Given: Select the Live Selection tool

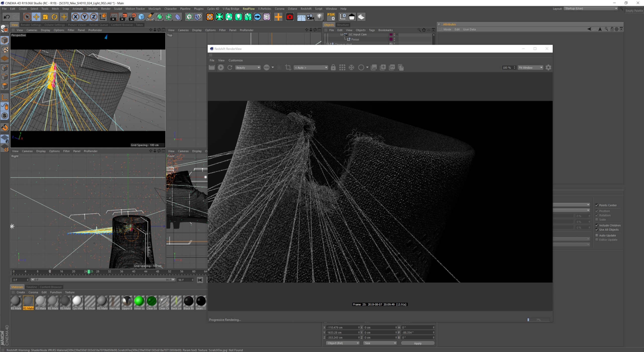Looking at the screenshot, I should click(27, 17).
